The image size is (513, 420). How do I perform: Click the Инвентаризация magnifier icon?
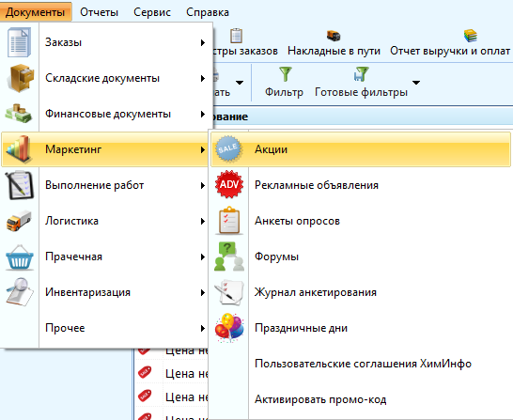click(x=20, y=292)
